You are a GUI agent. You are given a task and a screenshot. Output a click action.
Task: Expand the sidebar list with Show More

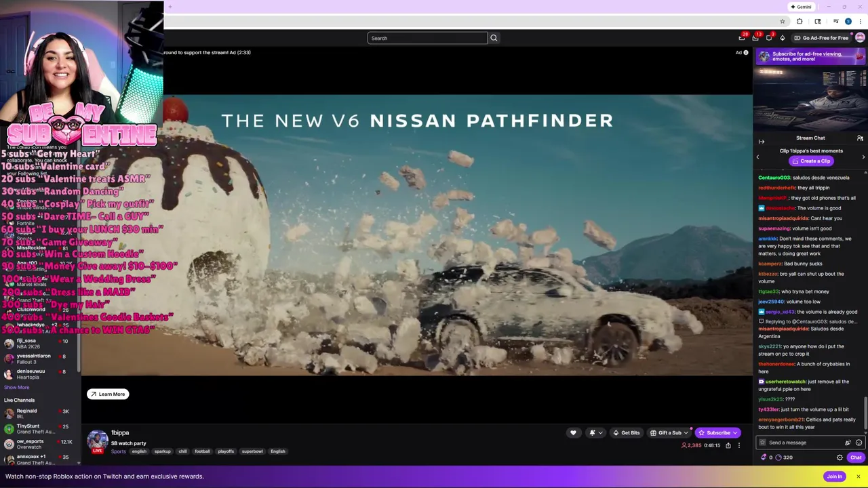17,388
